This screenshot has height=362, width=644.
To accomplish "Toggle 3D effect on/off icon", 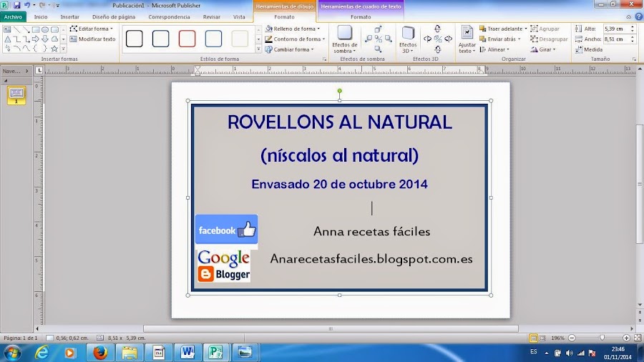I will (438, 39).
